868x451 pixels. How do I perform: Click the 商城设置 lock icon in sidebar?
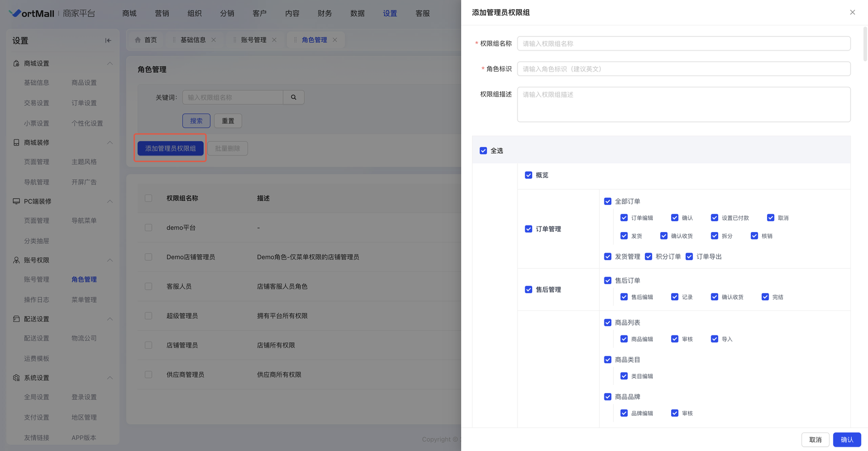[x=16, y=63]
